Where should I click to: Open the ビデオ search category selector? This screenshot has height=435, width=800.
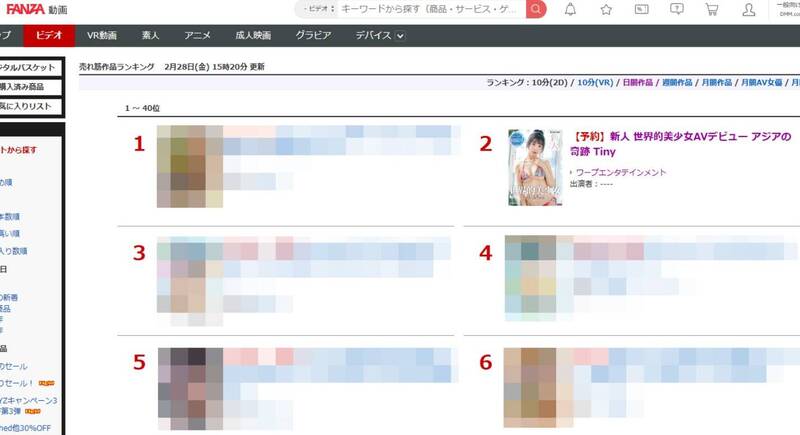[x=319, y=9]
